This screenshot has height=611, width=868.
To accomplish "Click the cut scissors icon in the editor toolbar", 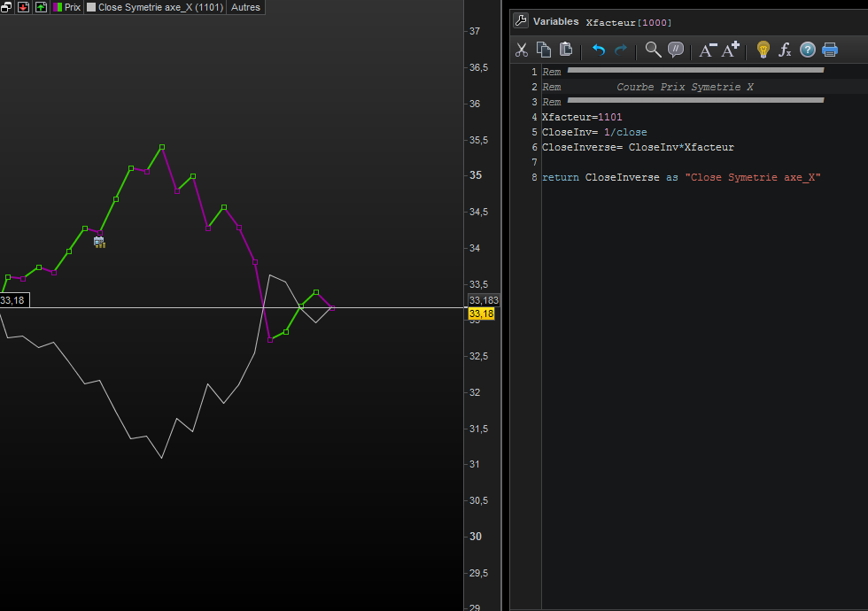I will [x=521, y=50].
